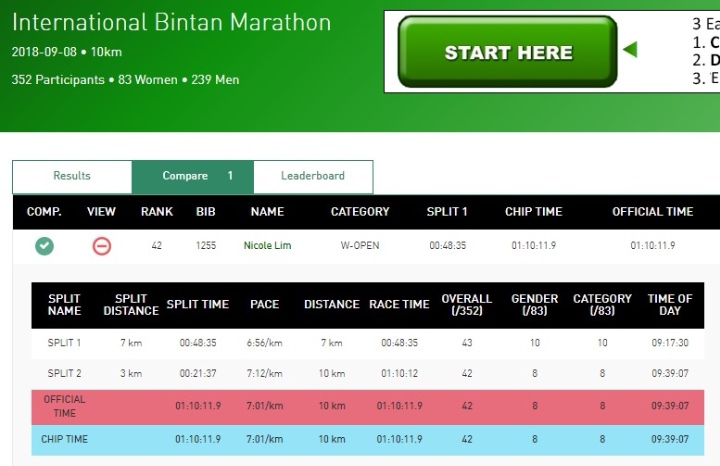Toggle the green compare checkmark for Nicole Lim

(x=44, y=246)
